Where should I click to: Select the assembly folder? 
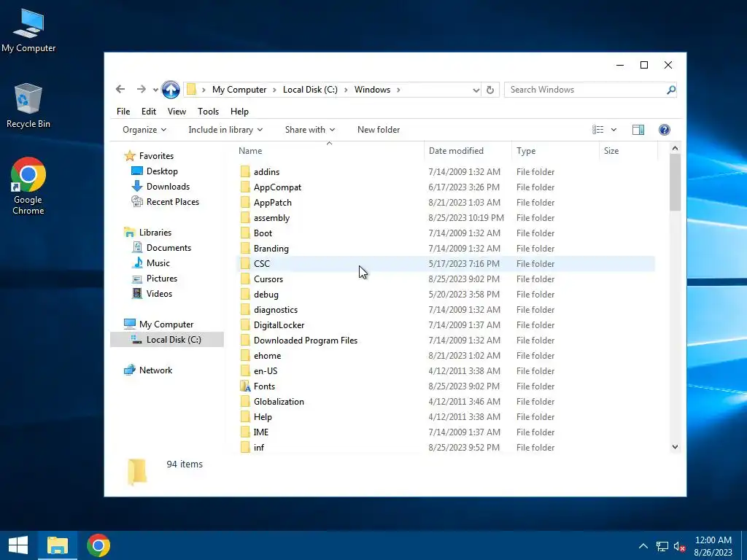(271, 217)
